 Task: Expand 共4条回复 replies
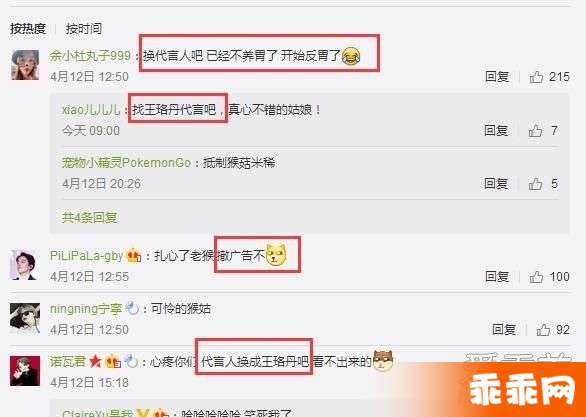[89, 217]
